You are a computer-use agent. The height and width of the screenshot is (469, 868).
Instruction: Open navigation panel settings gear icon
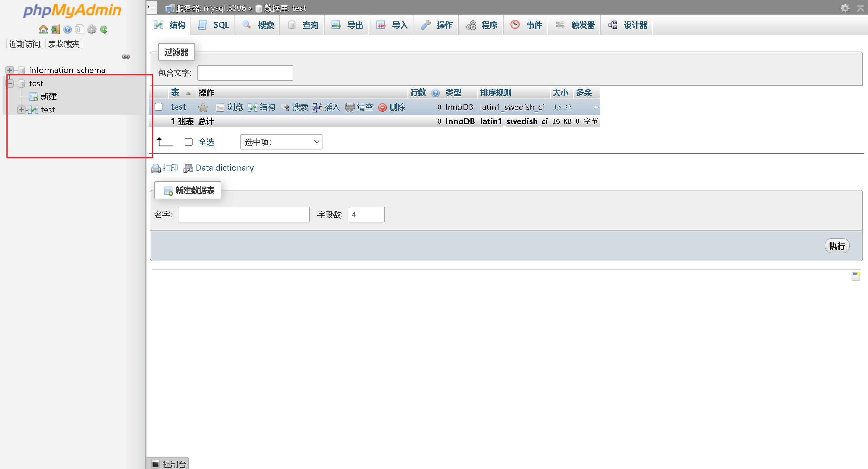91,30
